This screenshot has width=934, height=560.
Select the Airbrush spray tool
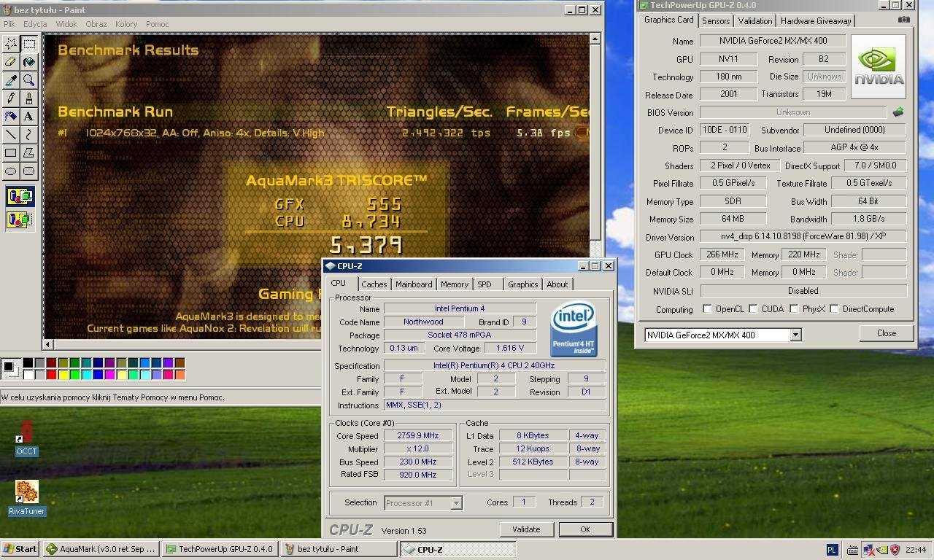point(11,117)
